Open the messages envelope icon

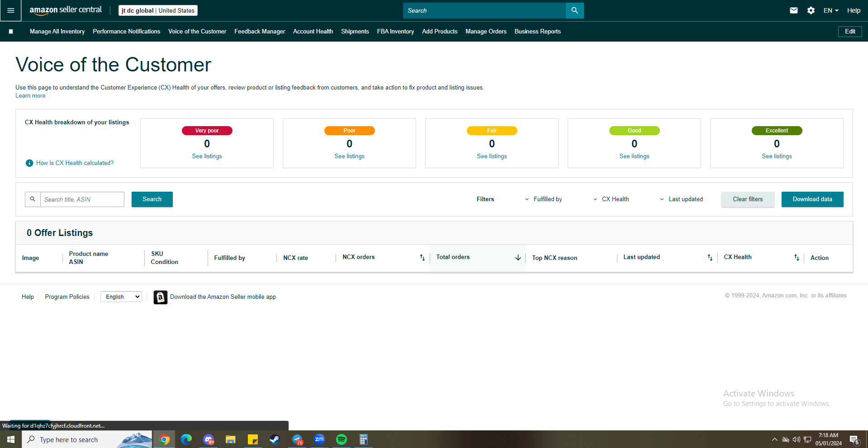794,10
